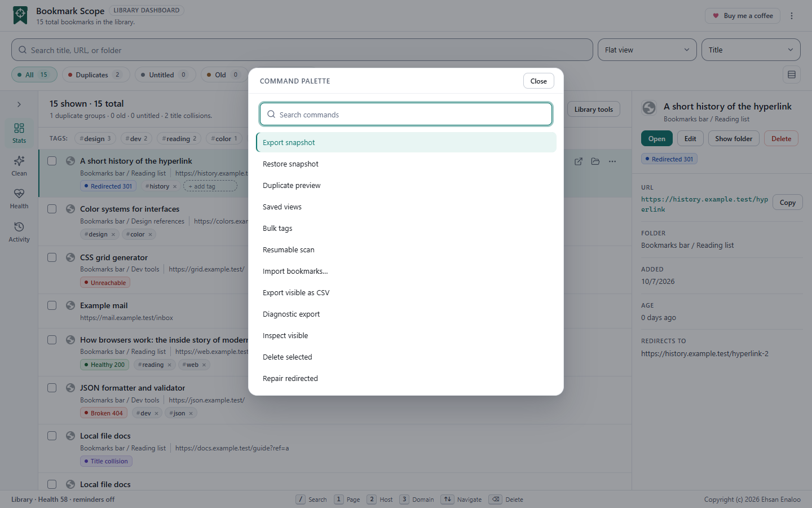Open the Stats sidebar panel
812x508 pixels.
click(19, 133)
